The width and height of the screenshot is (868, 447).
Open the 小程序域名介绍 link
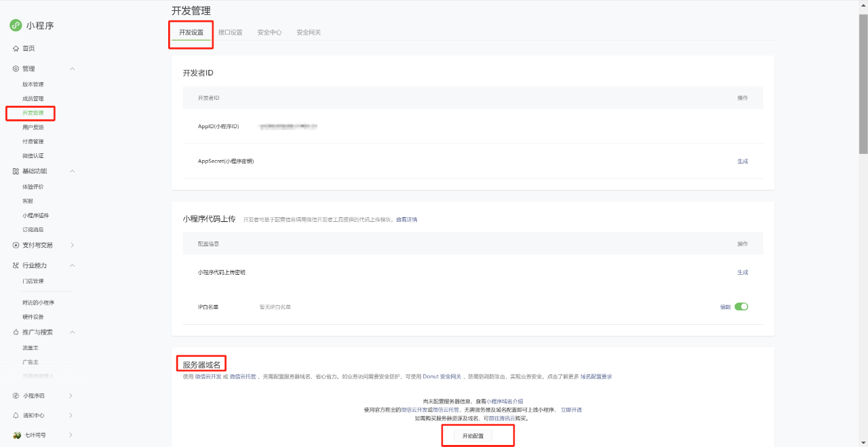coord(505,402)
